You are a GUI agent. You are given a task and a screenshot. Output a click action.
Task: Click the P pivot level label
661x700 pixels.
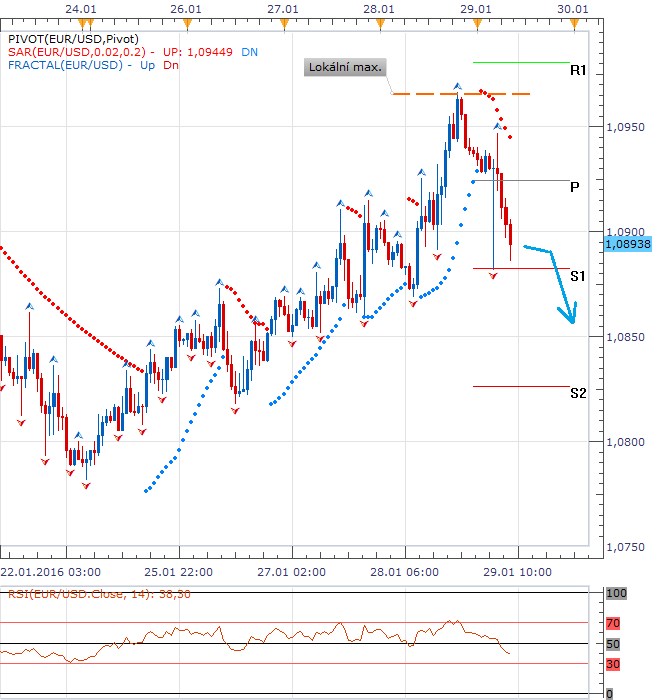(574, 186)
